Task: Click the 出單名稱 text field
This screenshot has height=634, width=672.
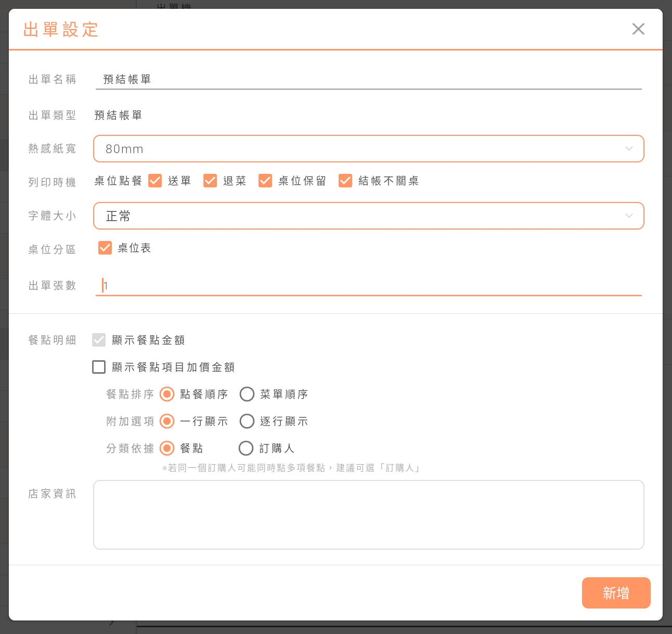Action: (368, 80)
